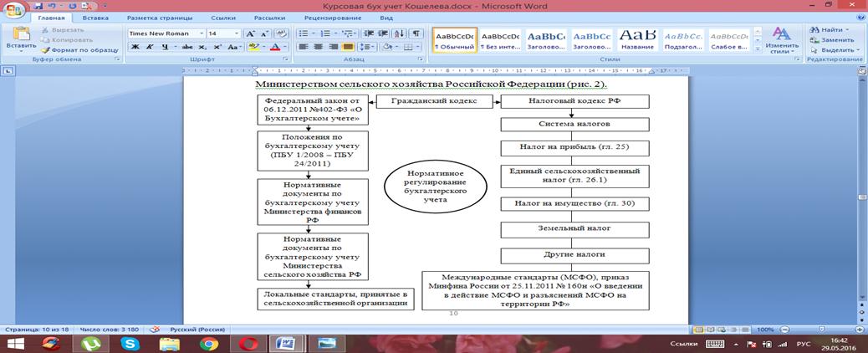Open Chrome from the taskbar

pos(208,343)
